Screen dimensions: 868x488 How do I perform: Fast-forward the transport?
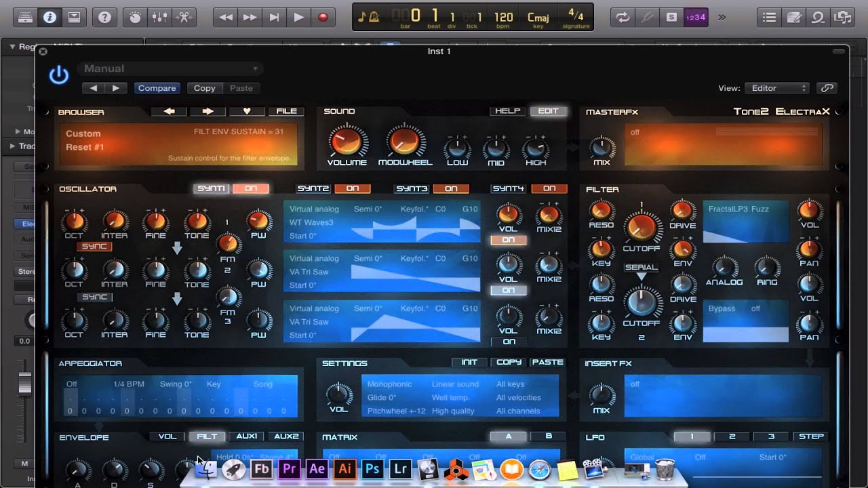[x=250, y=17]
